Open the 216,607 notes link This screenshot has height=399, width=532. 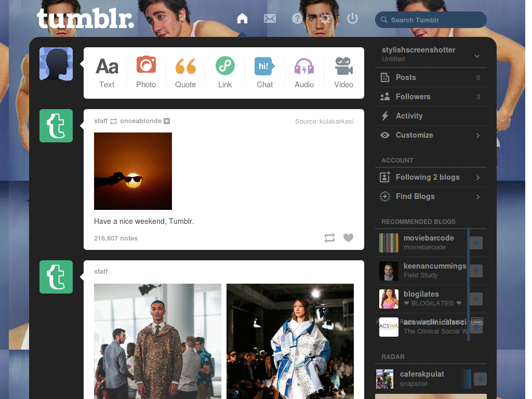[116, 238]
